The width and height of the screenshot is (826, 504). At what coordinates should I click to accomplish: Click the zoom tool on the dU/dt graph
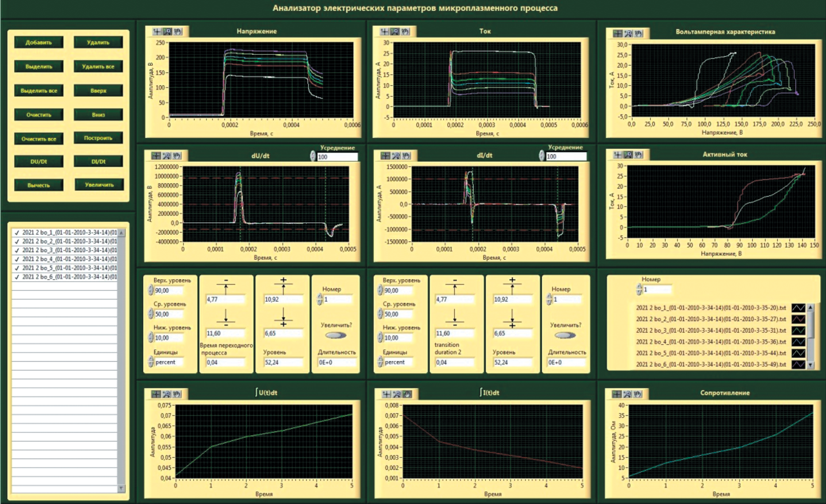pyautogui.click(x=167, y=156)
